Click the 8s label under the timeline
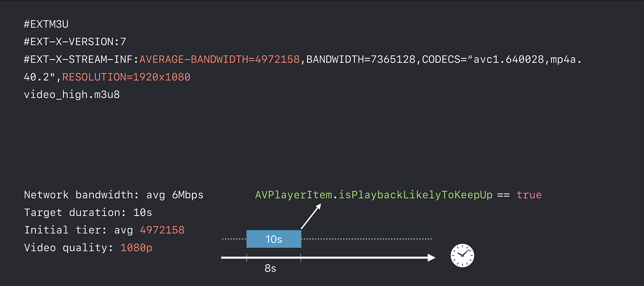Image resolution: width=644 pixels, height=286 pixels. [x=270, y=268]
